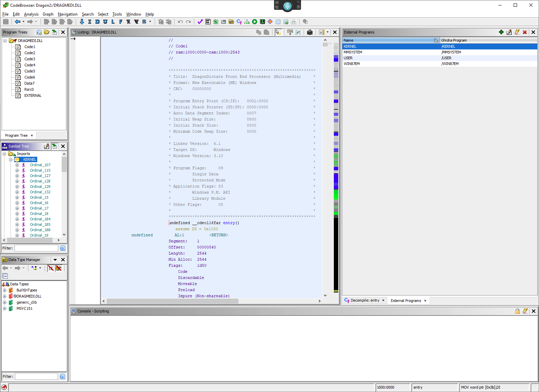Screen dimensions: 539x392
Task: Click the clear console eraser icon
Action: coord(525,311)
